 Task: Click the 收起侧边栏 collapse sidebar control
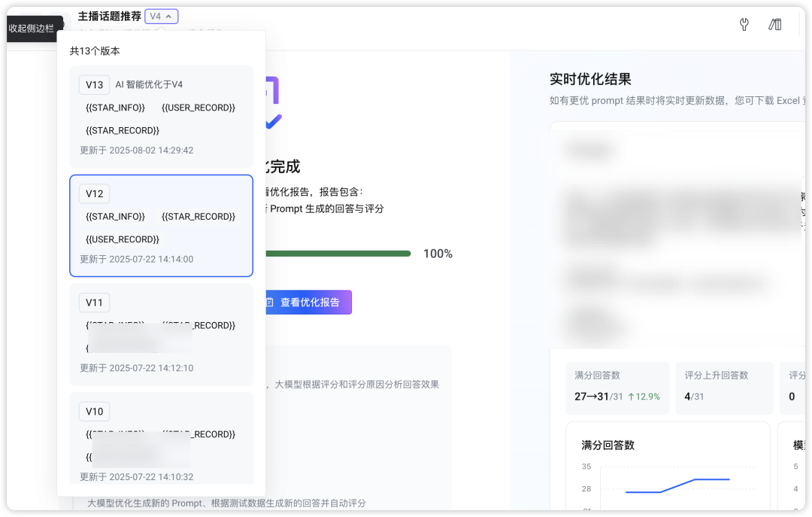32,29
